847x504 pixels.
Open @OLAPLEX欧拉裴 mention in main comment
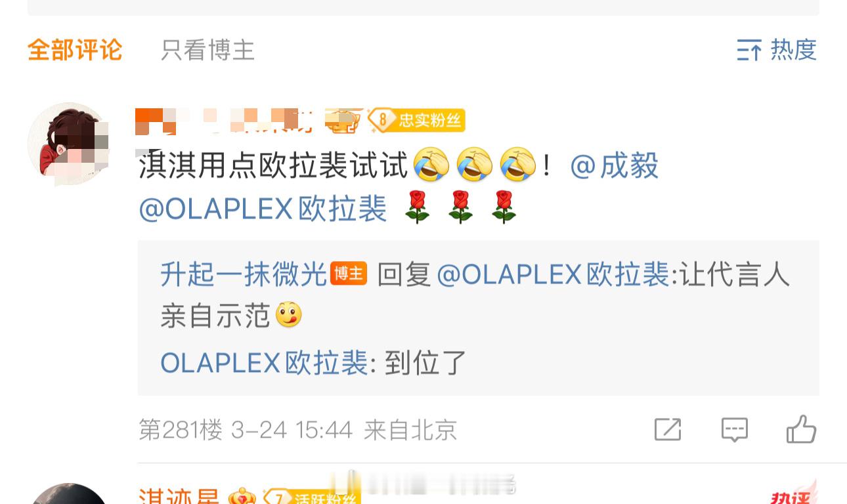(x=263, y=209)
